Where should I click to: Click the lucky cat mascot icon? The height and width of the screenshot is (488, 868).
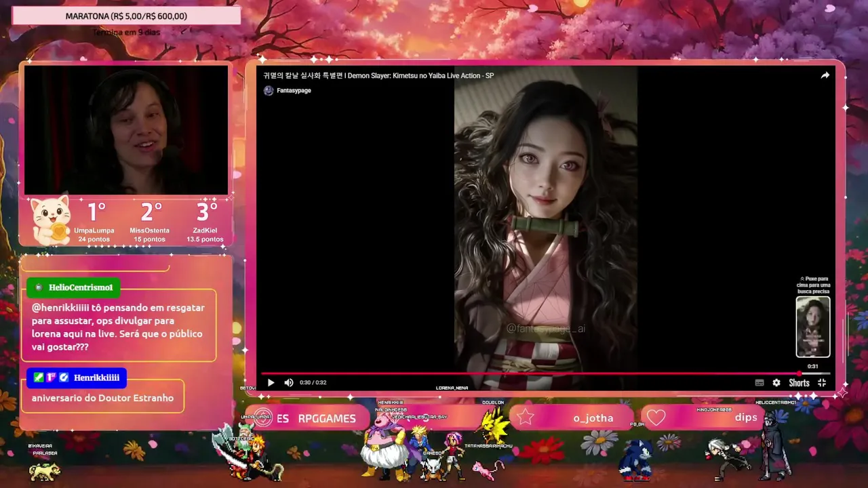click(52, 220)
